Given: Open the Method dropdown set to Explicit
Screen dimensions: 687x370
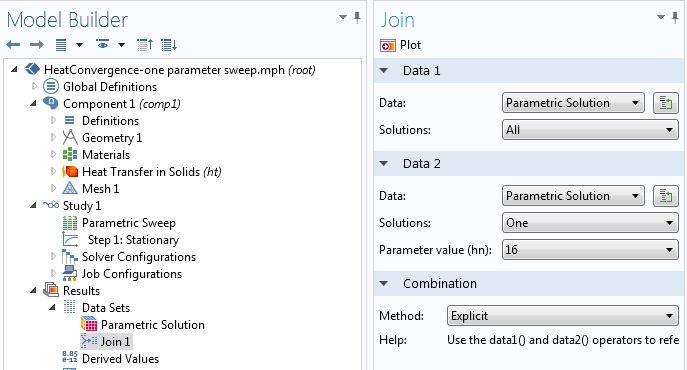Looking at the screenshot, I should pyautogui.click(x=563, y=316).
